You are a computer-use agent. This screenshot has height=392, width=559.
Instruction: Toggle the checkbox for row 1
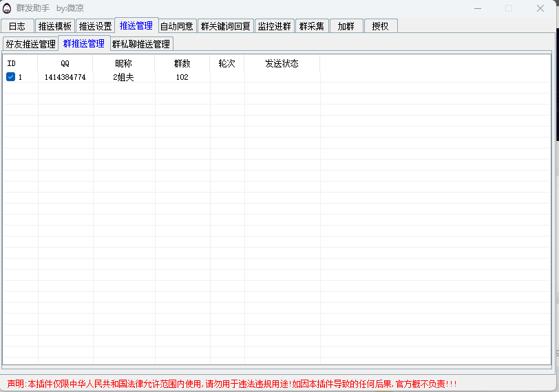tap(10, 77)
